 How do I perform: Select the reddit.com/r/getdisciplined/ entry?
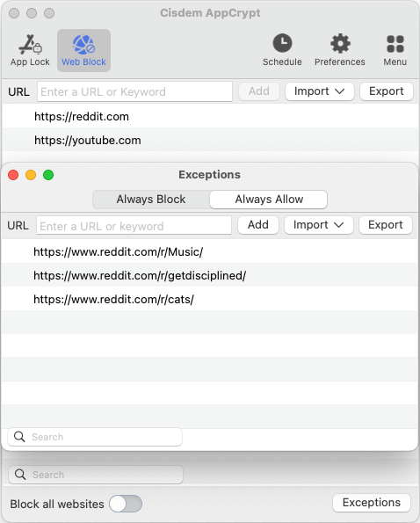209,275
